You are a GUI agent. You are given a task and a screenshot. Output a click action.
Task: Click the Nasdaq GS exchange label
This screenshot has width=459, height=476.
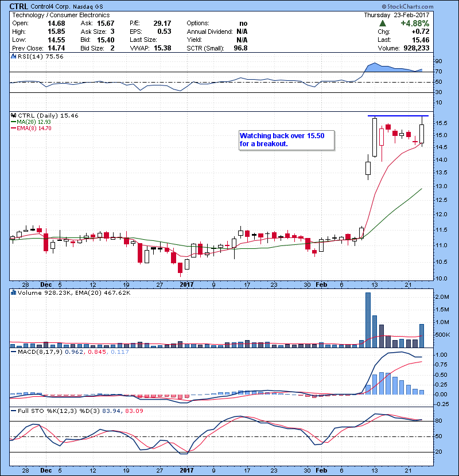tap(88, 6)
